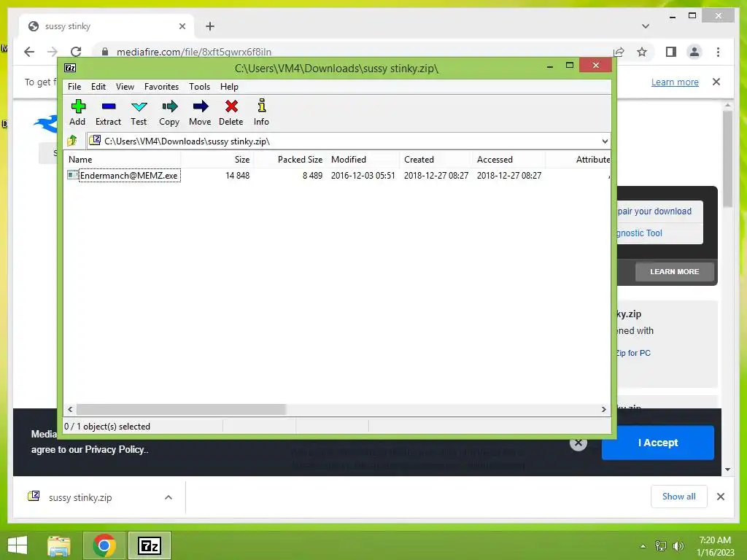Open File Explorer from taskbar
The width and height of the screenshot is (747, 560).
[59, 545]
